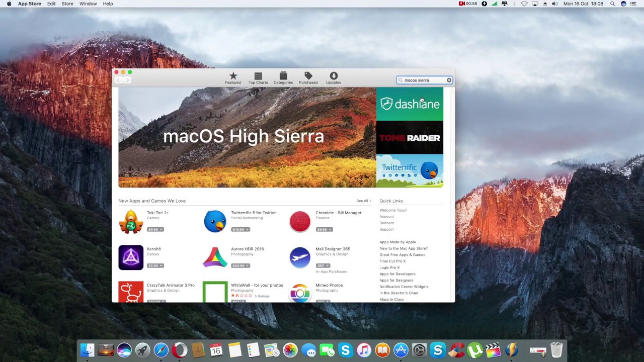644x362 pixels.
Task: Open the Kenshō app icon
Action: pos(131,257)
